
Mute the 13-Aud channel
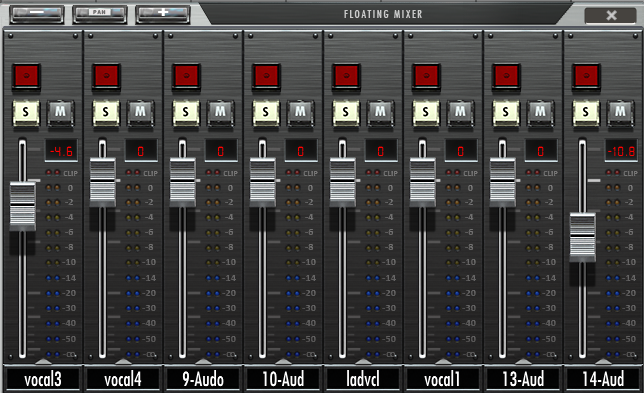540,113
